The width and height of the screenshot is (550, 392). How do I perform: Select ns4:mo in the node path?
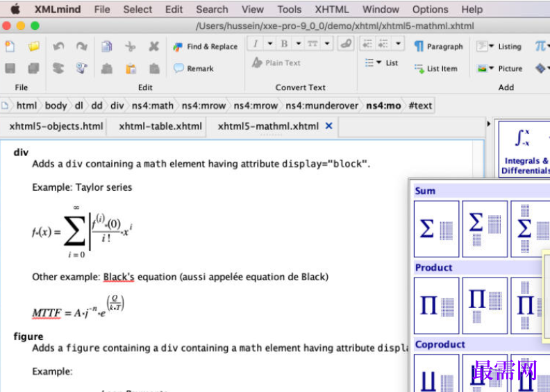pyautogui.click(x=383, y=105)
